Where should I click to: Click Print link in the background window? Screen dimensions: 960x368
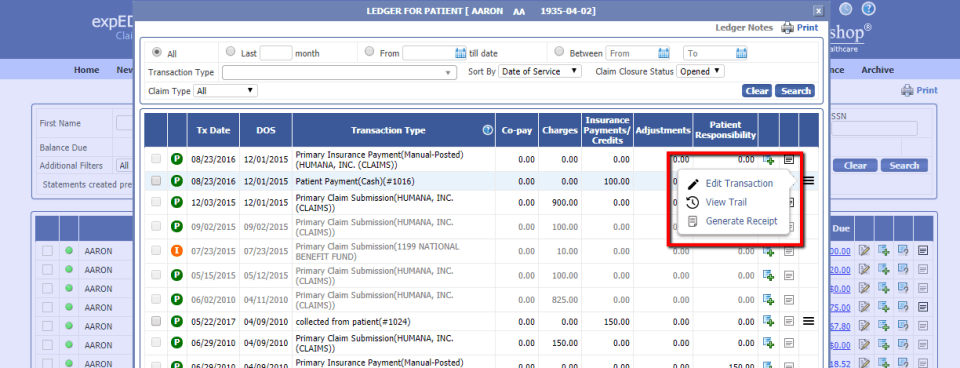coord(926,90)
